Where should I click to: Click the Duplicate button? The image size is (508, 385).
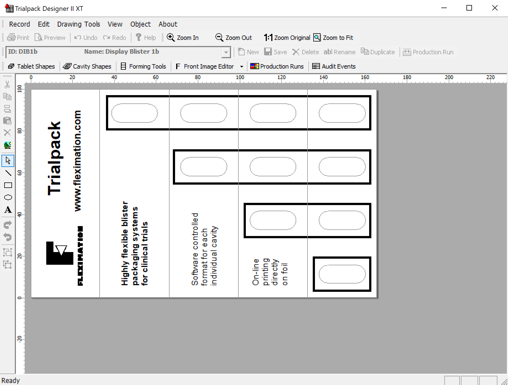(378, 52)
